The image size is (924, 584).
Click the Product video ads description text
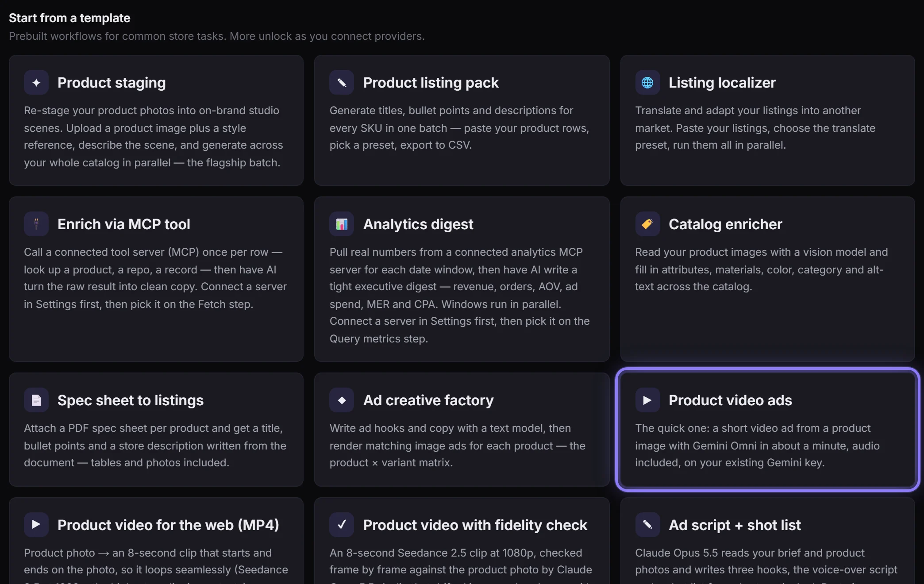pos(757,446)
